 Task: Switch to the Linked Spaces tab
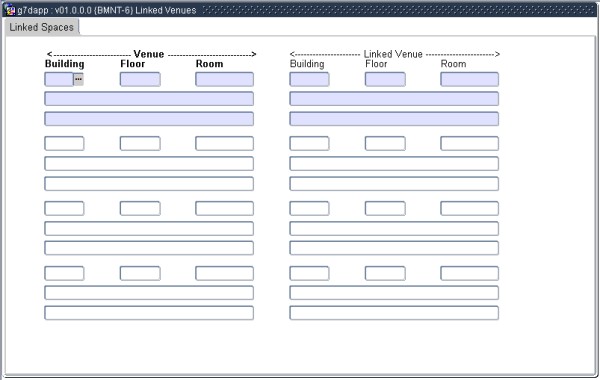click(x=42, y=27)
